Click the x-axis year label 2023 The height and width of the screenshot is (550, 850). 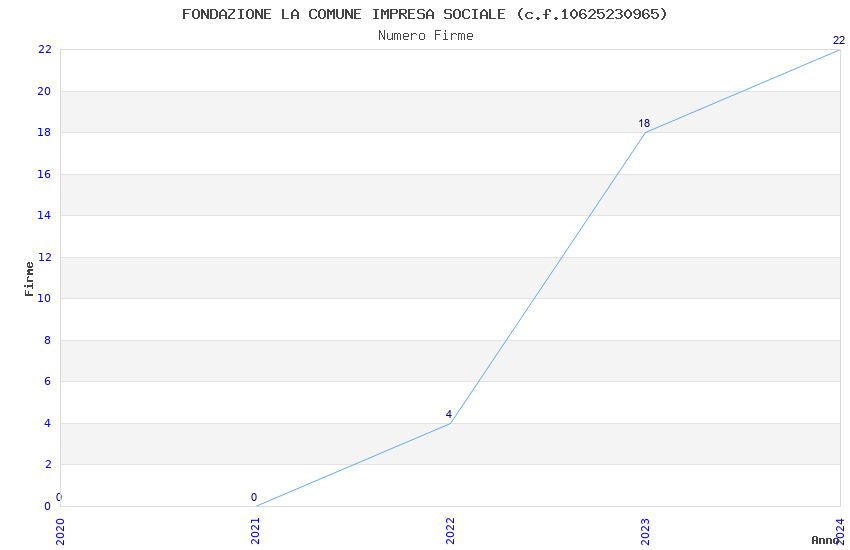(x=645, y=531)
